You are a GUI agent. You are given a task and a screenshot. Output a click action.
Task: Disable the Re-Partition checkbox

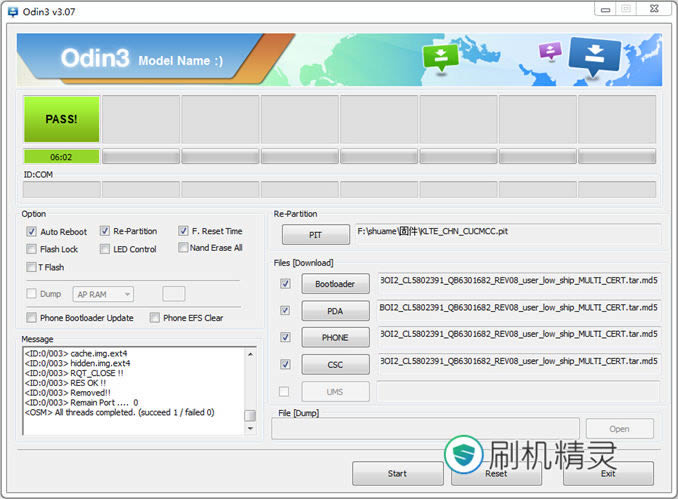tap(105, 231)
